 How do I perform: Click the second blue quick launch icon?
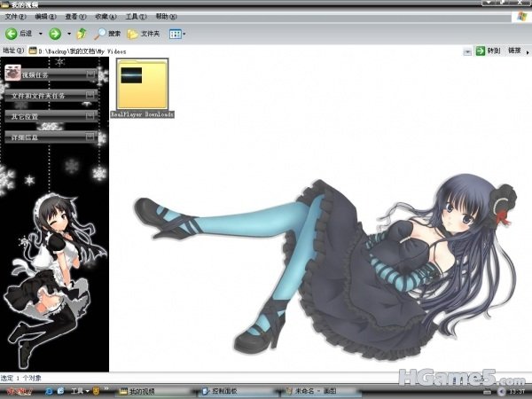click(x=60, y=391)
